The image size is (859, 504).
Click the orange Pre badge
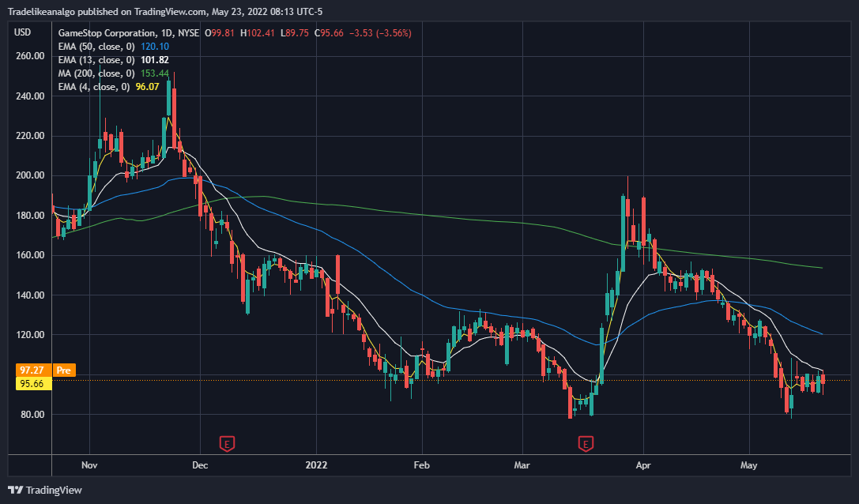[x=63, y=370]
